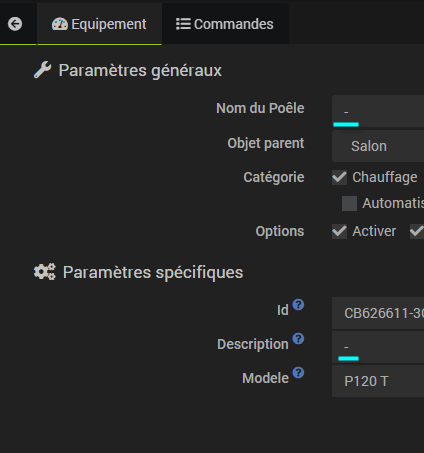Click the list icon beside Commandes
Screen dimensions: 424x453
[183, 24]
